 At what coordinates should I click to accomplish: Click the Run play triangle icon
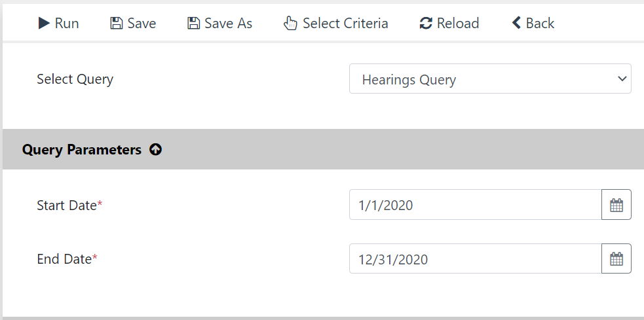tap(44, 23)
